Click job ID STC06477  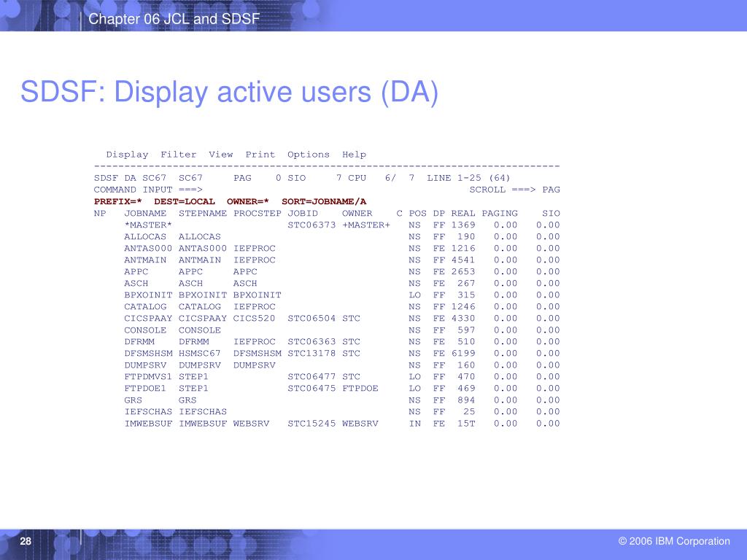pos(311,377)
